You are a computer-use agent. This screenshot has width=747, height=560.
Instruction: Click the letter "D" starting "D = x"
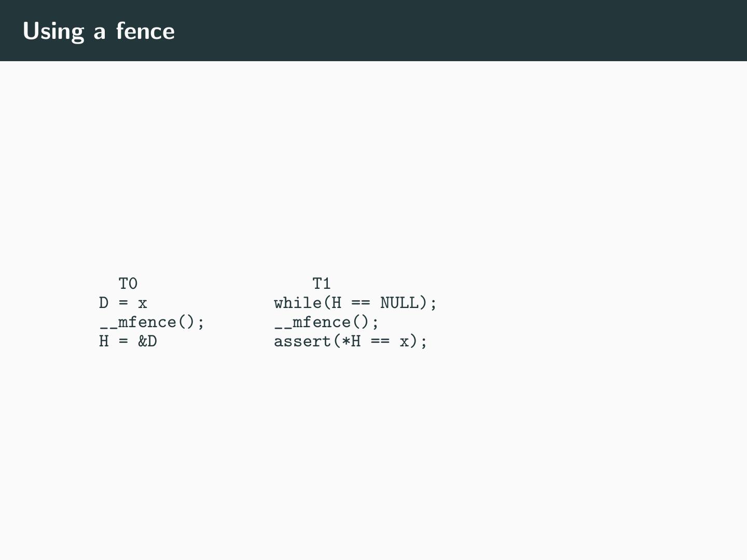pyautogui.click(x=104, y=303)
